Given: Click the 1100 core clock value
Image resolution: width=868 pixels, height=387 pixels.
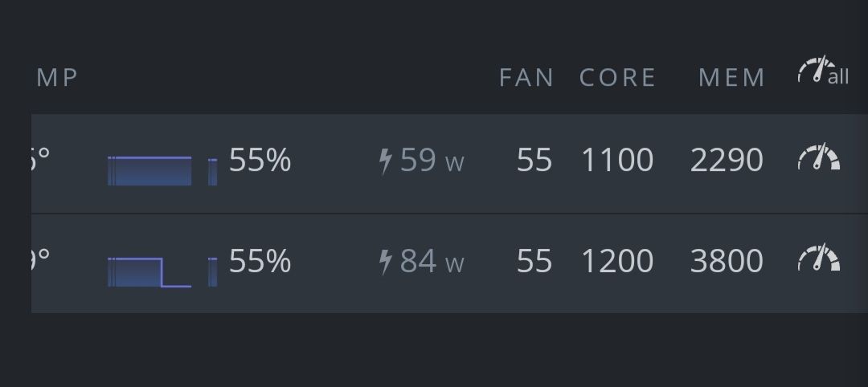Looking at the screenshot, I should pos(617,161).
